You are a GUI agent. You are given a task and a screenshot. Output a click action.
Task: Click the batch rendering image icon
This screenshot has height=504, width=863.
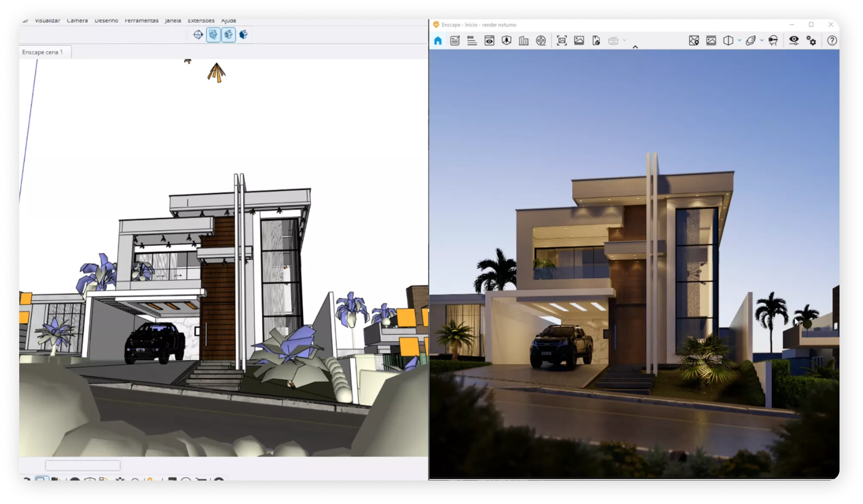click(x=579, y=41)
